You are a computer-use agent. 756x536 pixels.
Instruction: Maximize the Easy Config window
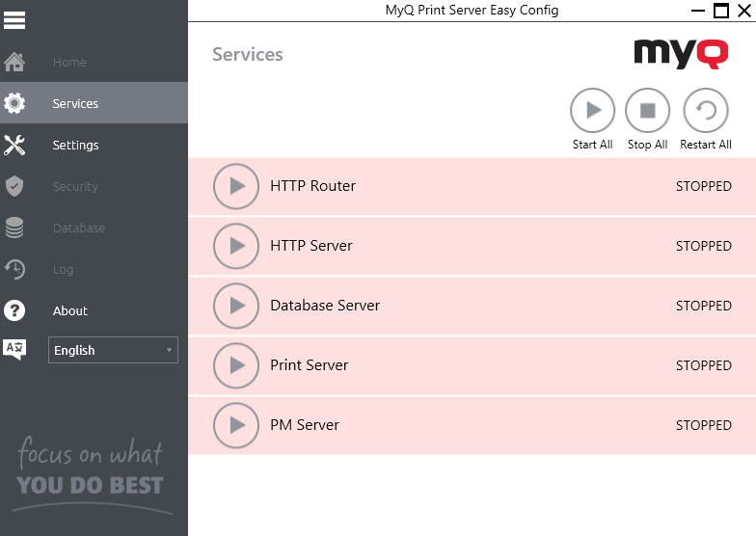[720, 11]
